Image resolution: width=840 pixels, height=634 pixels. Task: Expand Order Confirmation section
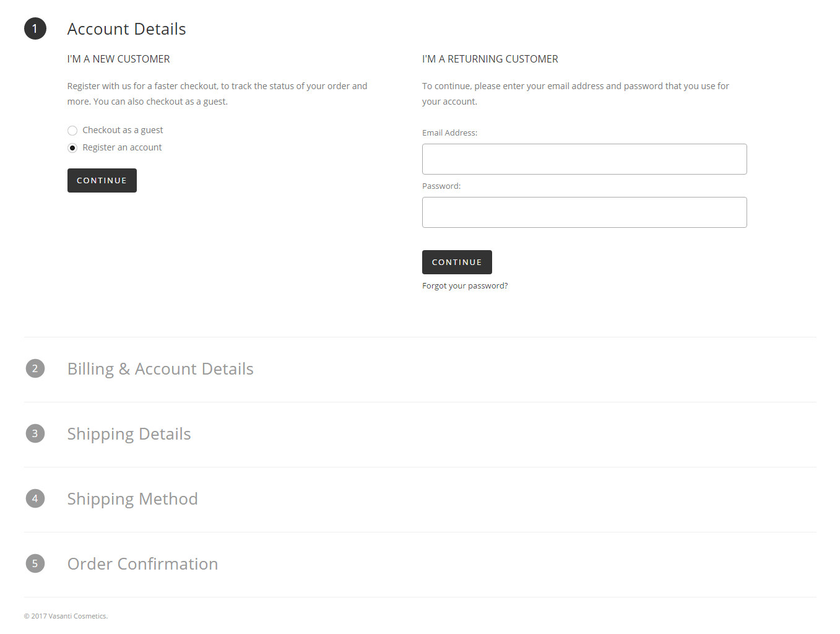pos(142,564)
